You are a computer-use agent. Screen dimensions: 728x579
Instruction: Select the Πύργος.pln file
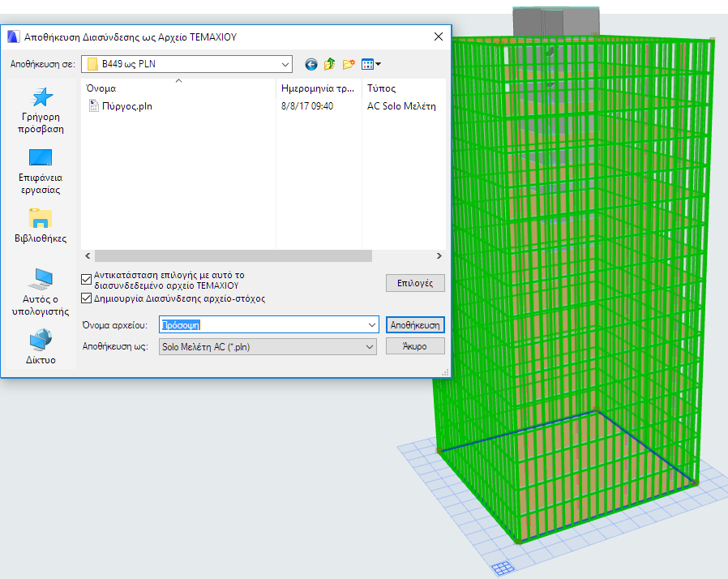click(121, 106)
